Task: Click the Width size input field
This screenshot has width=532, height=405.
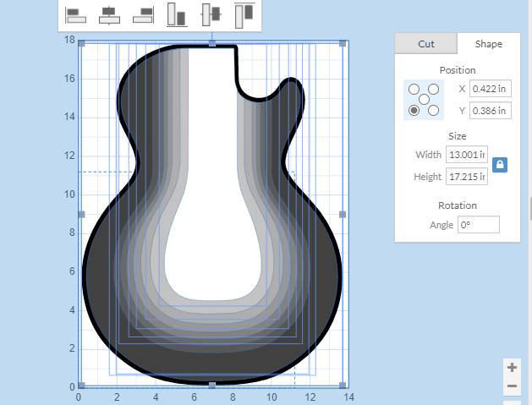Action: click(x=466, y=155)
